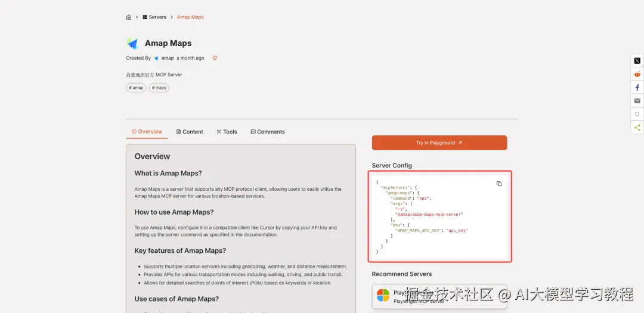This screenshot has height=313, width=644.
Task: Click the "@amap/amap-maps-mcp-server" code string
Action: click(x=429, y=215)
